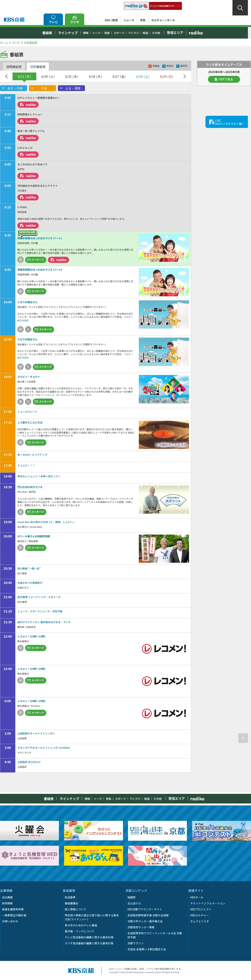Click radiko button in the NOW ON AIR row
Image resolution: width=251 pixels, height=980 pixels.
pos(58,260)
